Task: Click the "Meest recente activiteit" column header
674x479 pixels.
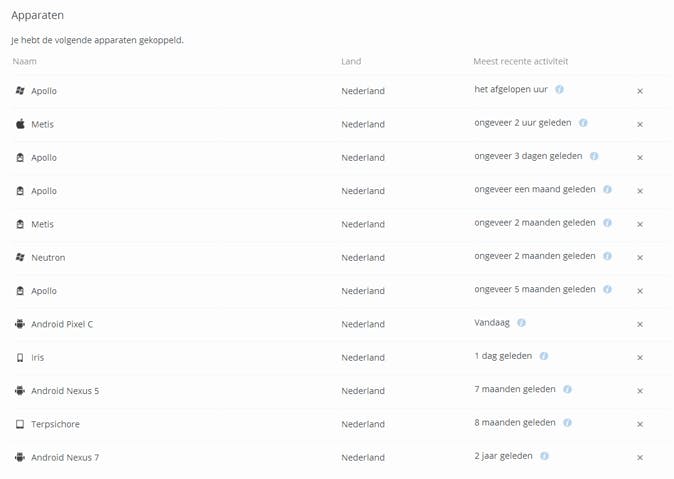Action: [x=520, y=61]
